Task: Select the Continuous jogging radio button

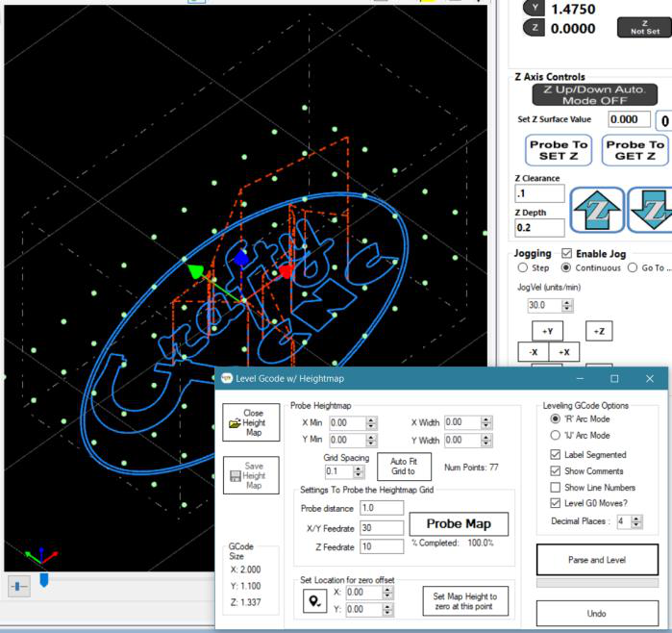Action: [565, 267]
